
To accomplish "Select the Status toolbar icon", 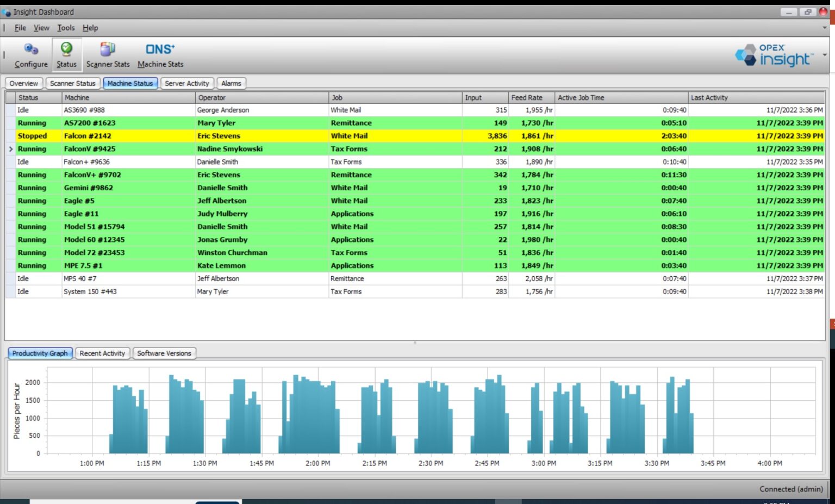I will 66,54.
